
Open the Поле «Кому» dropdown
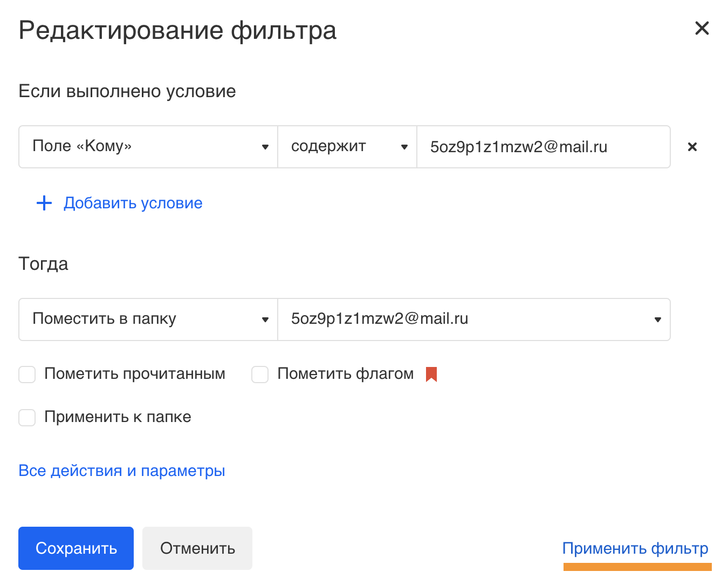(148, 147)
